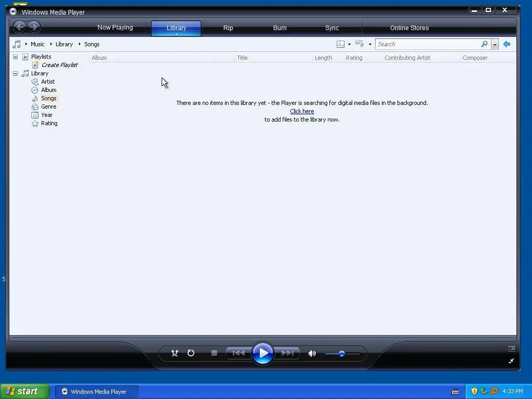The image size is (532, 399).
Task: Select Playlists in the tree
Action: click(41, 57)
